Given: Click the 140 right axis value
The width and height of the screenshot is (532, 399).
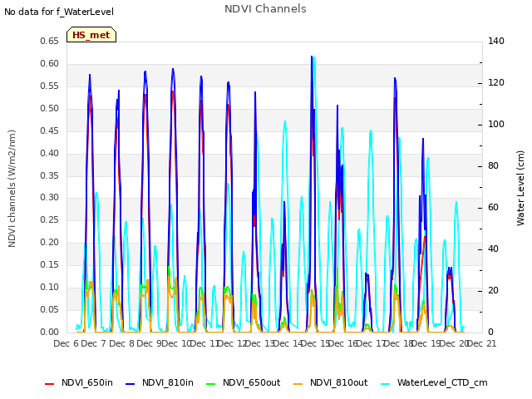Looking at the screenshot, I should coord(496,42).
